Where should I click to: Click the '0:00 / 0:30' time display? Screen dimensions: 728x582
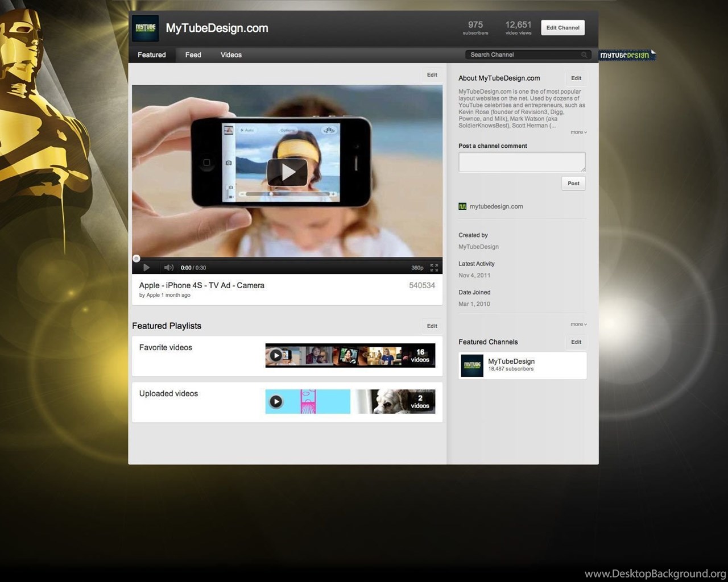click(193, 268)
